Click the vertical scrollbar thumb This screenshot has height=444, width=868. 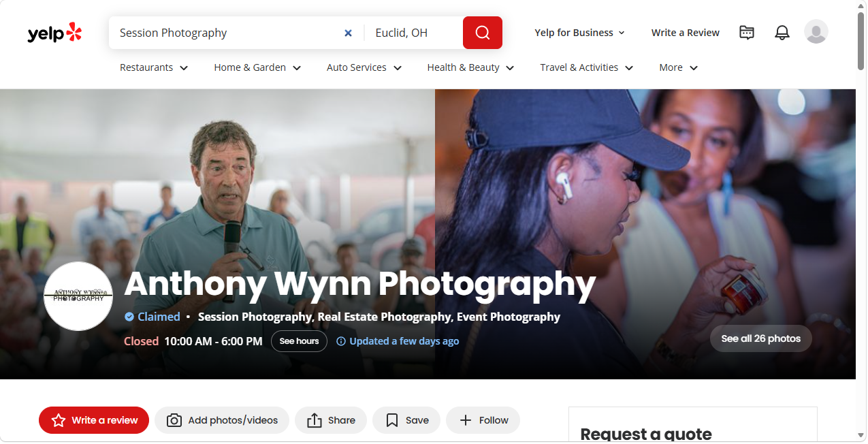click(861, 42)
